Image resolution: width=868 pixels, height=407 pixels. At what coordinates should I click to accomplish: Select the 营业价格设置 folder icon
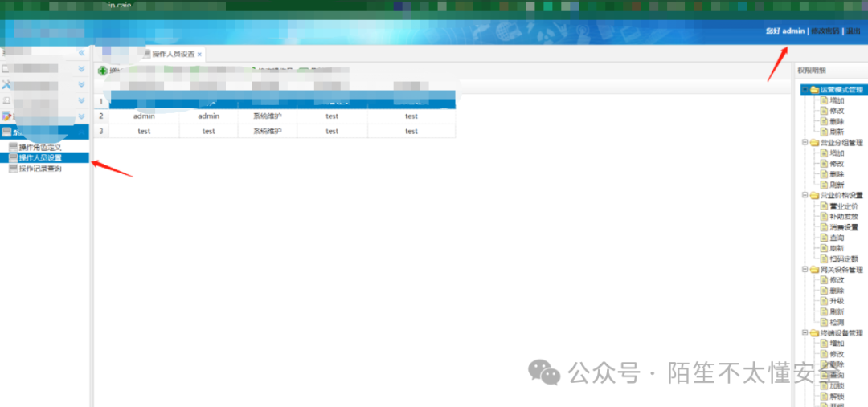click(814, 195)
